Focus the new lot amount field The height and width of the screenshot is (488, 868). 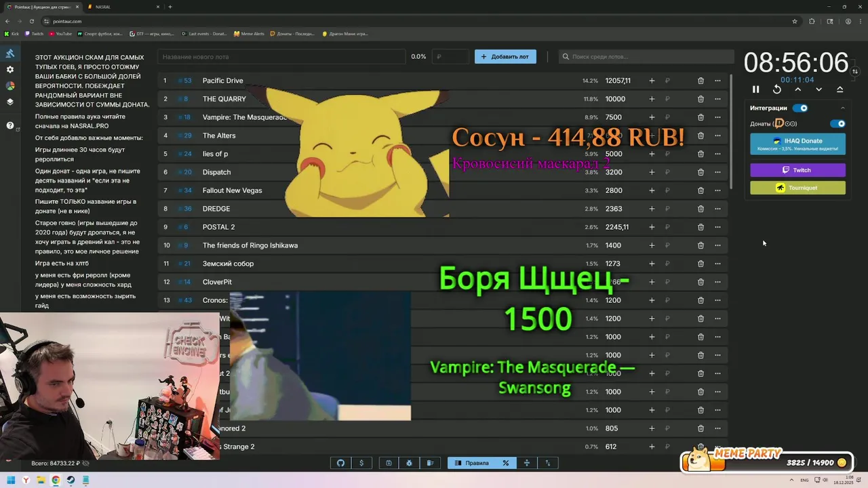click(x=450, y=57)
